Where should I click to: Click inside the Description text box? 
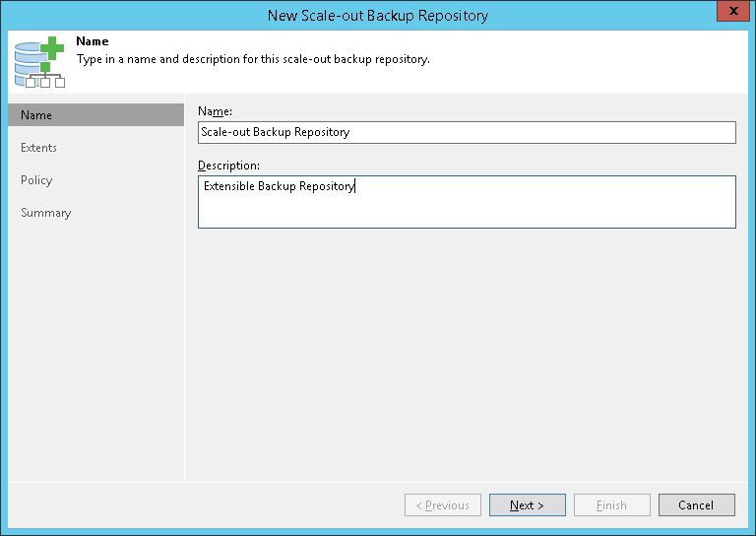coord(467,202)
